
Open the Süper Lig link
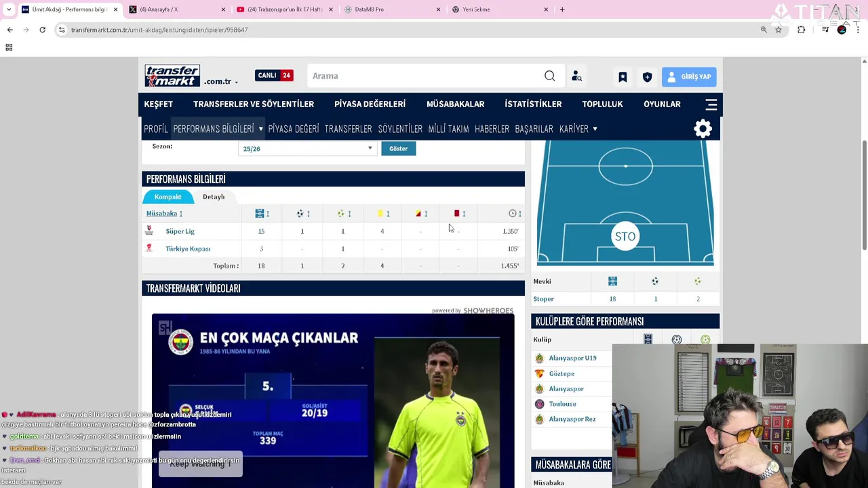(180, 231)
